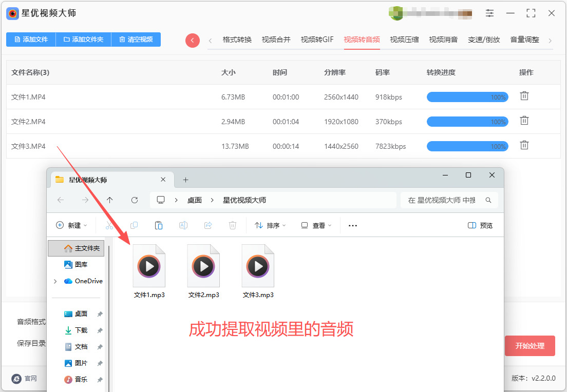Click the search magnifier icon in Explorer
This screenshot has height=392, width=567.
pyautogui.click(x=488, y=200)
